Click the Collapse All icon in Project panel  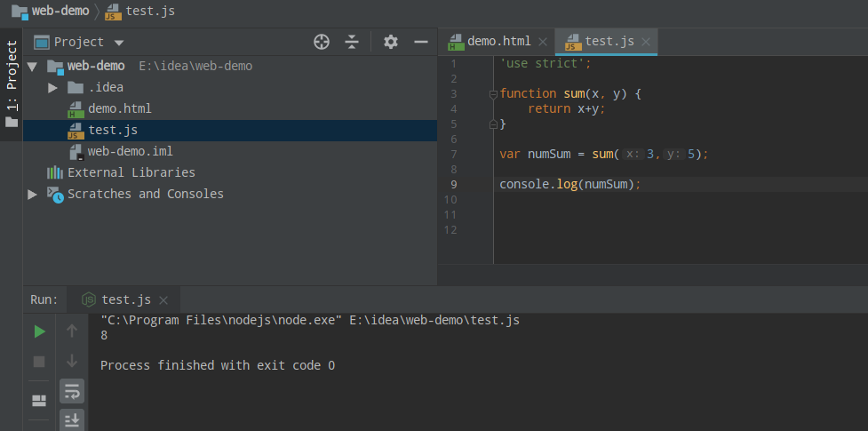[352, 42]
